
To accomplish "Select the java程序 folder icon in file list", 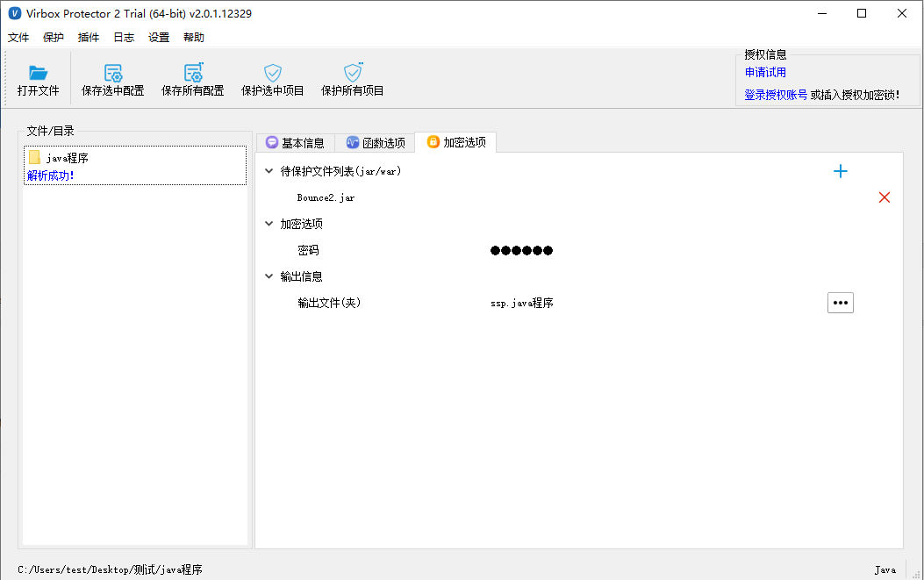I will (x=35, y=157).
